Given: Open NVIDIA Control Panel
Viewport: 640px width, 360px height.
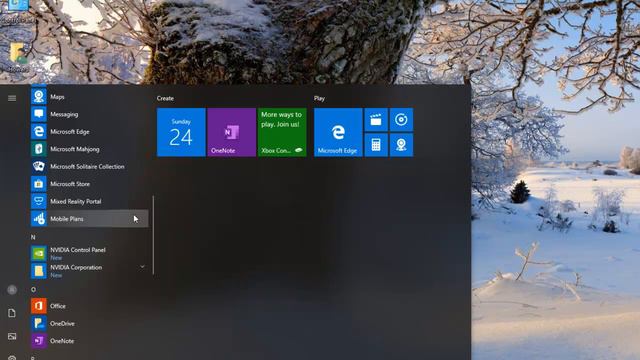Looking at the screenshot, I should (x=89, y=253).
